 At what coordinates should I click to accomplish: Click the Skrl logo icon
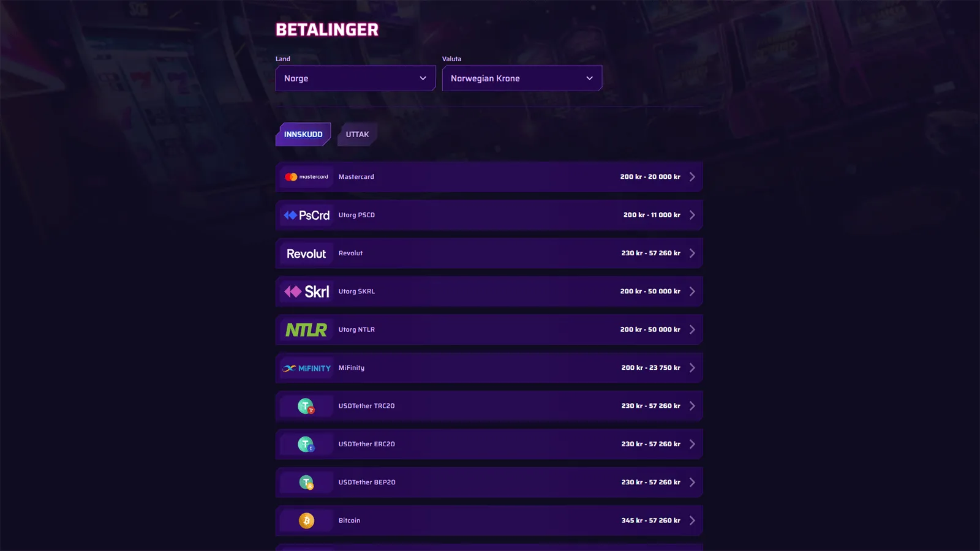point(306,292)
